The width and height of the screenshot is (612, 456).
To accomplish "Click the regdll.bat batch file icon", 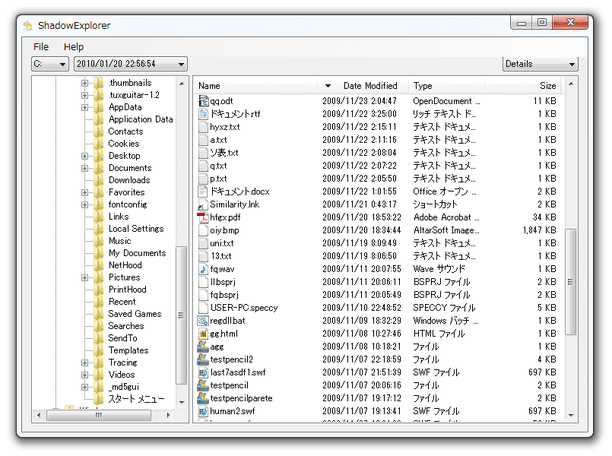I will click(203, 321).
